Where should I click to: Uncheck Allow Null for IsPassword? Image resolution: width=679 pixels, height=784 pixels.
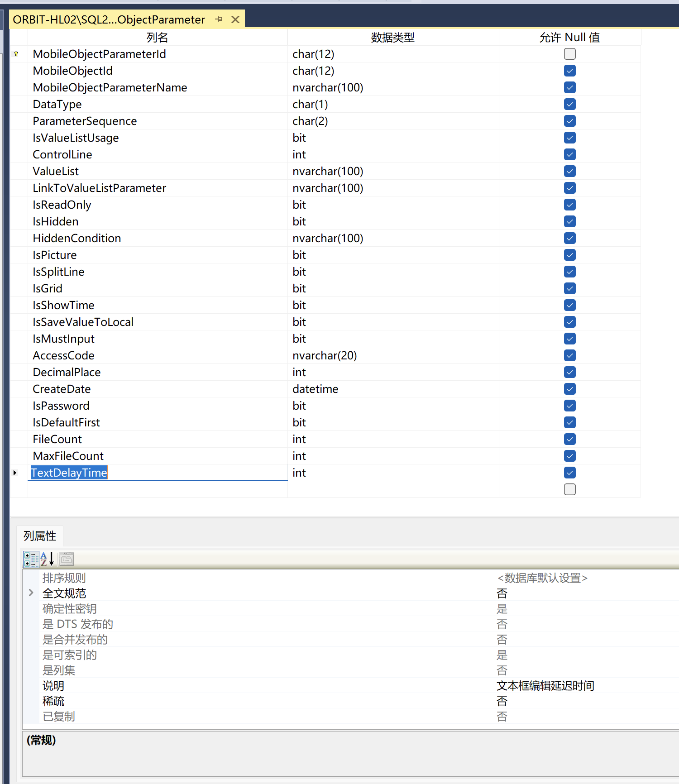coord(570,406)
